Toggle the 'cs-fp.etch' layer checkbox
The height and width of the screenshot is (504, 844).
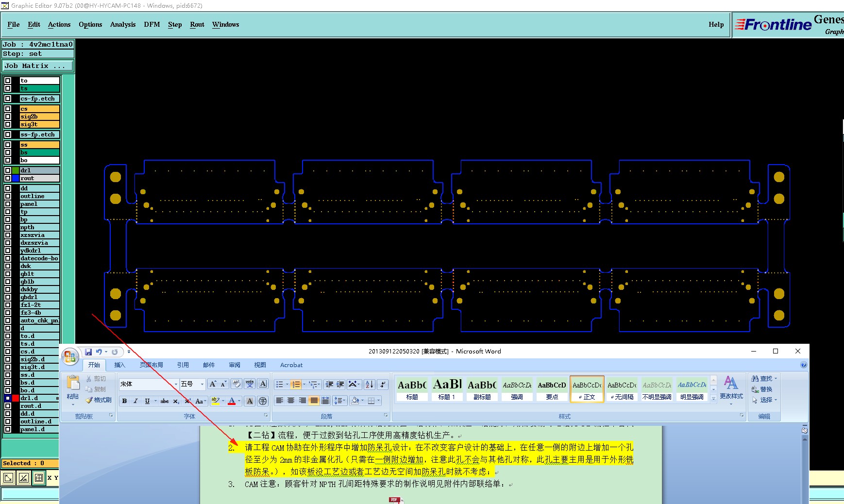[x=8, y=99]
